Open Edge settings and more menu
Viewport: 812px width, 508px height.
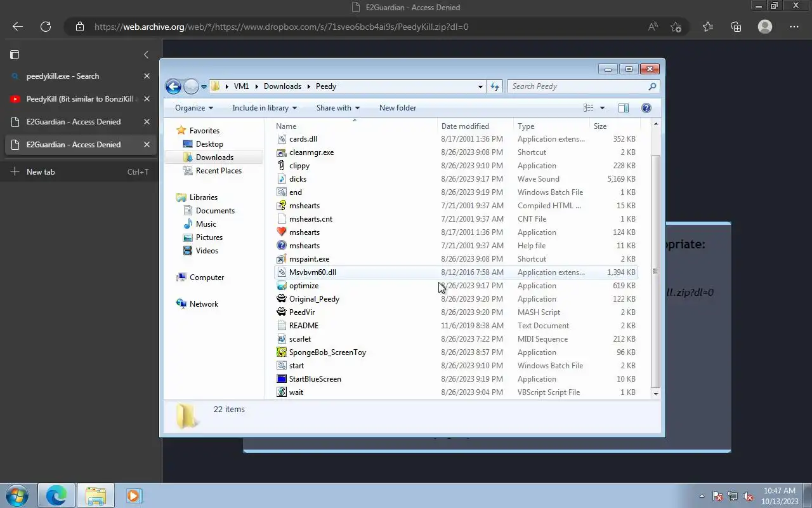point(794,27)
